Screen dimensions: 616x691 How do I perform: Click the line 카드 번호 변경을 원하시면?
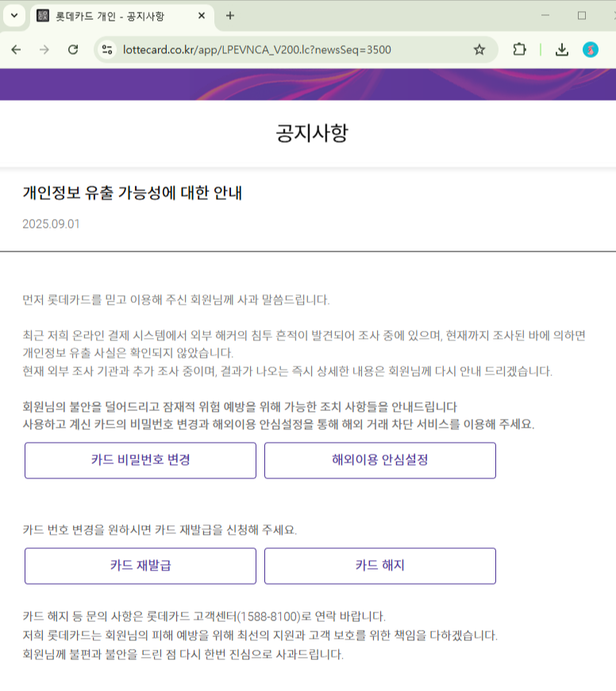tap(160, 530)
